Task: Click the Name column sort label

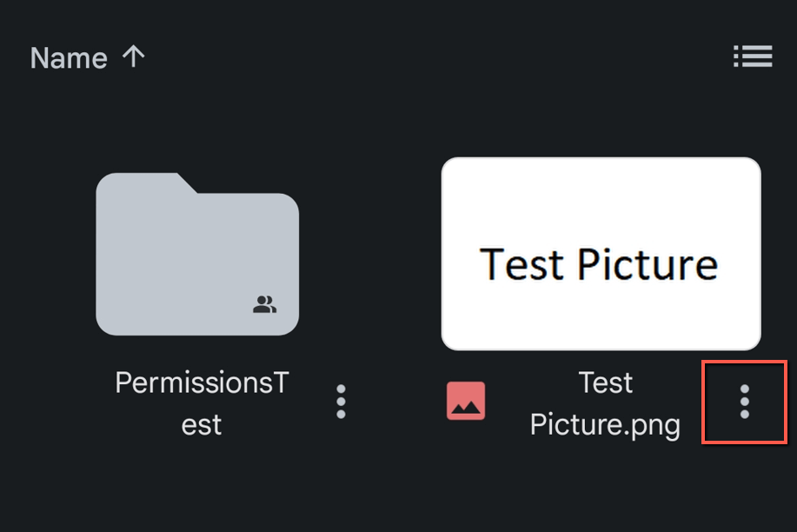Action: pos(69,57)
